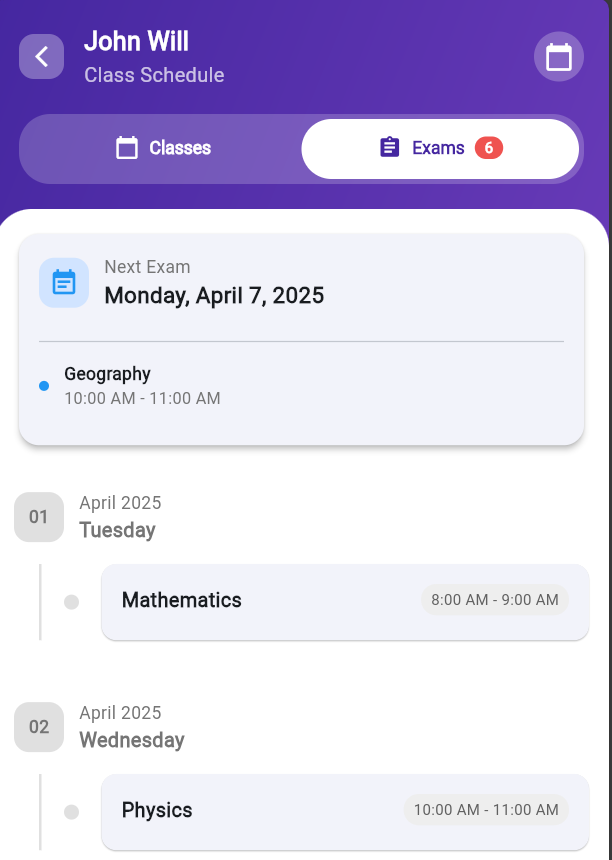This screenshot has width=612, height=860.
Task: Click the timeline dot beside Mathematics
Action: pos(71,601)
